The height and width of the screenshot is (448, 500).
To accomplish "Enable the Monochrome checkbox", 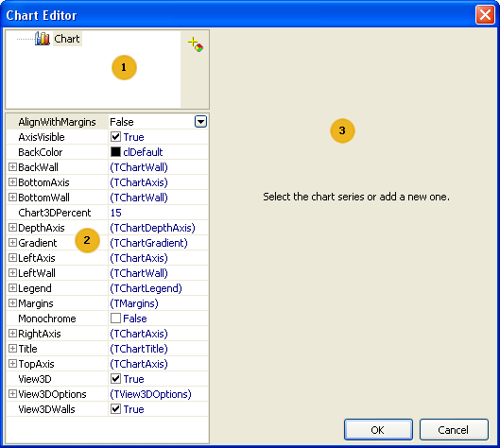I will 115,319.
